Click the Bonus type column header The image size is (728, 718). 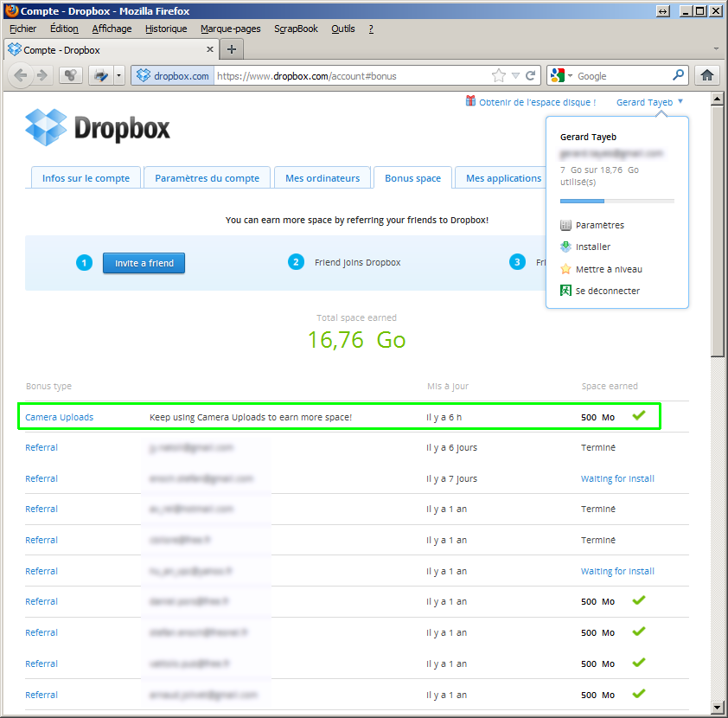[x=48, y=386]
